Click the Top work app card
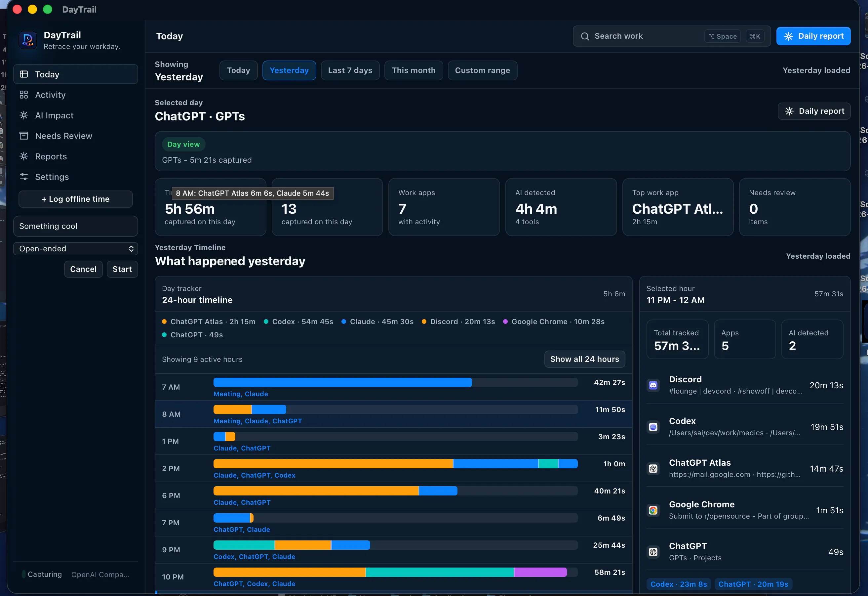The width and height of the screenshot is (868, 596). coord(678,207)
